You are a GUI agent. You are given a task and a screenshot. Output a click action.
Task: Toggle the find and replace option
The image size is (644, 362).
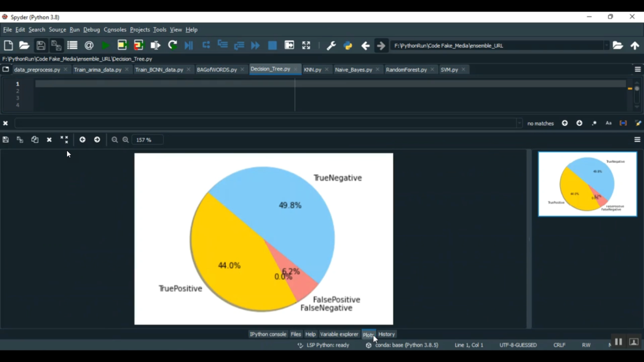pyautogui.click(x=638, y=123)
